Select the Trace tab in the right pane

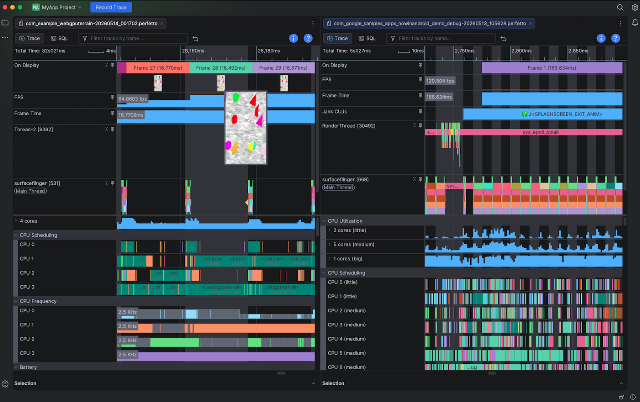pyautogui.click(x=338, y=38)
